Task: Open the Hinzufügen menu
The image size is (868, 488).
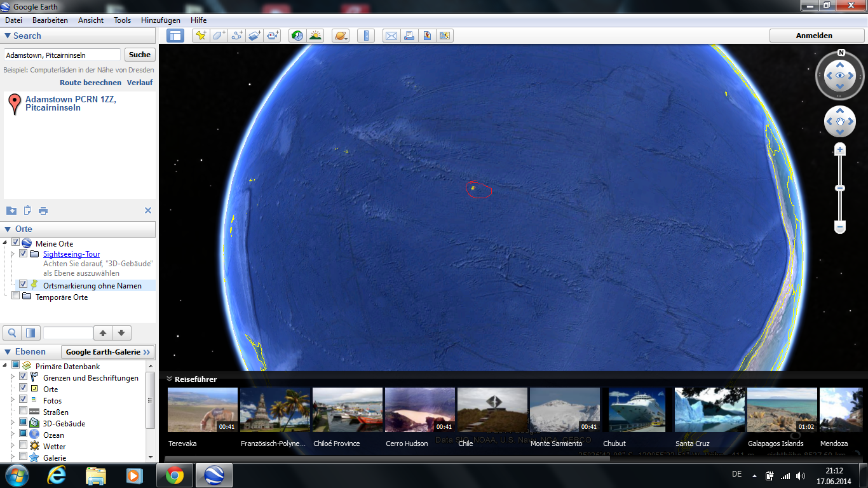Action: point(161,20)
